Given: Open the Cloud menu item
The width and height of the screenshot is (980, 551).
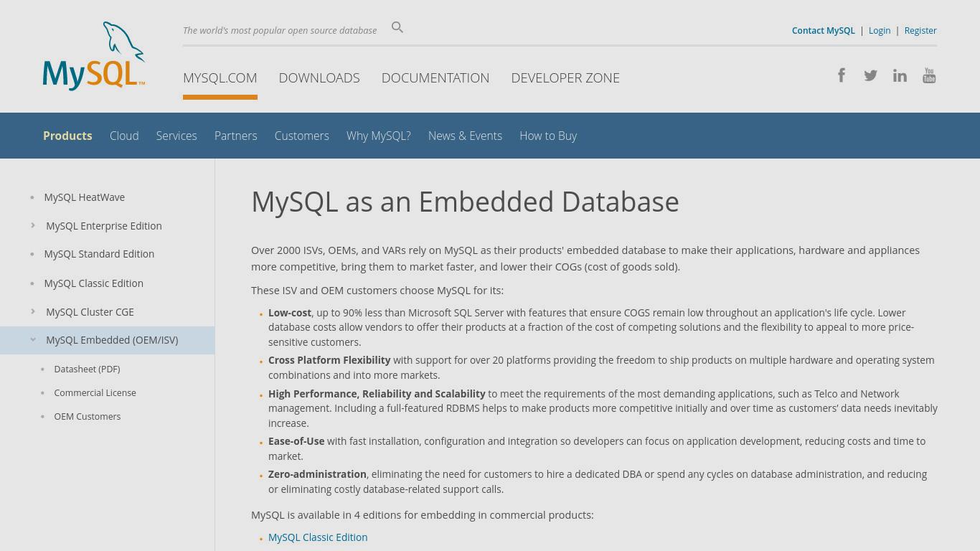Looking at the screenshot, I should (124, 136).
